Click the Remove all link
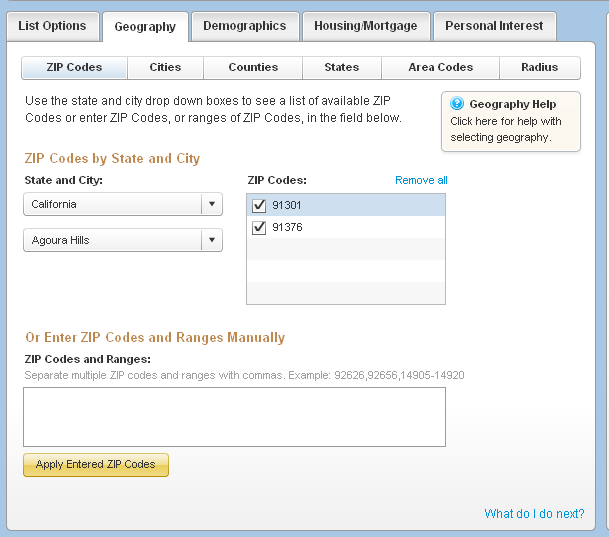Viewport: 609px width, 537px height. 421,180
